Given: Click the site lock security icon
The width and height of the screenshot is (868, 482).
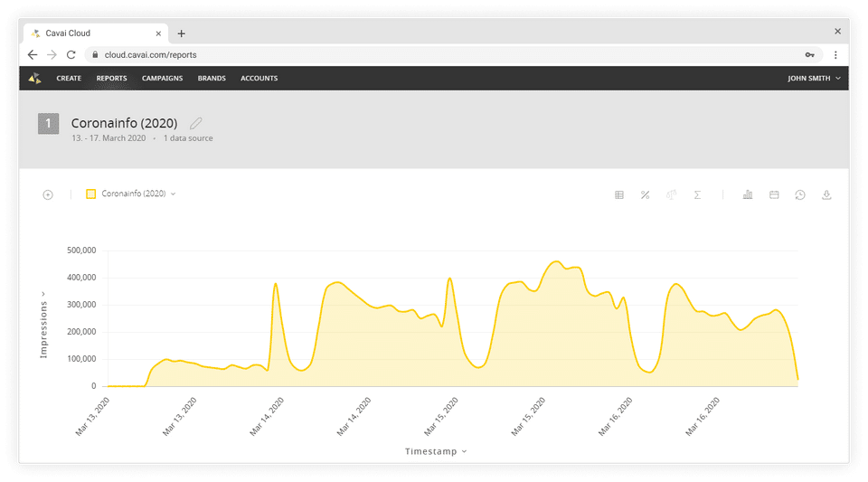Looking at the screenshot, I should [95, 55].
